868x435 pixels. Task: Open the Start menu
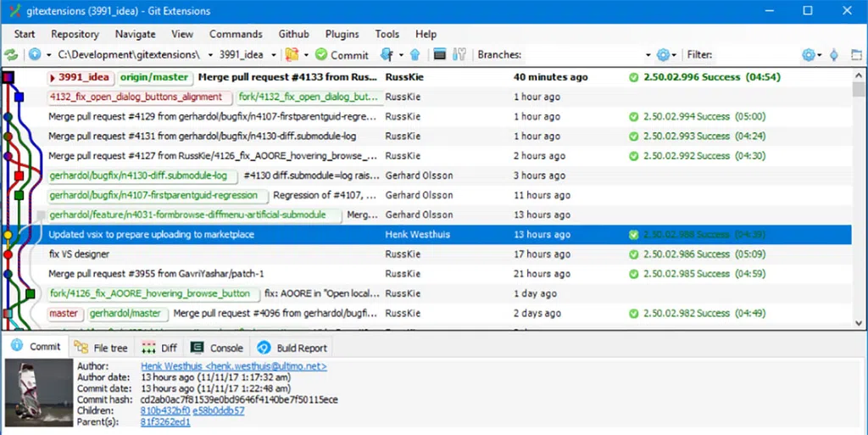(x=25, y=34)
